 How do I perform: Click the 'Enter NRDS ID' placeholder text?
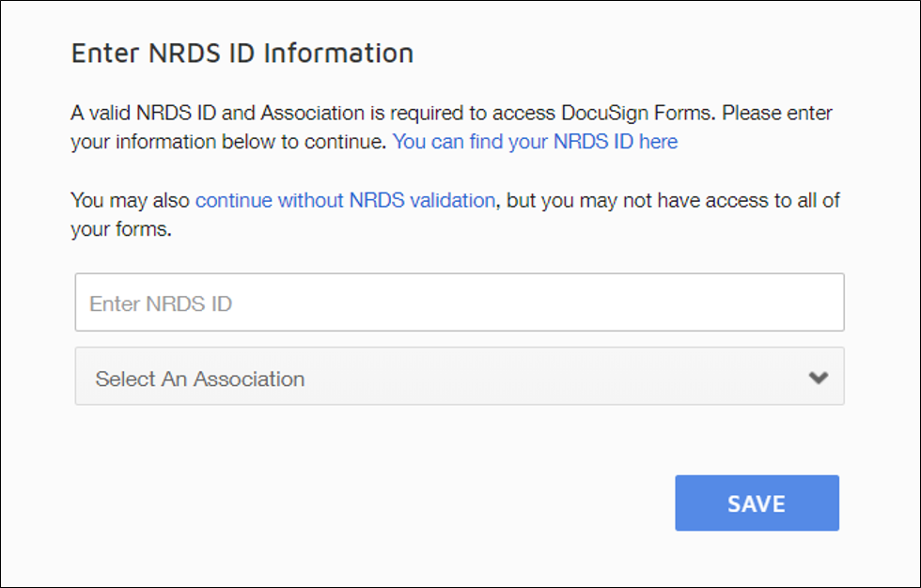[161, 303]
